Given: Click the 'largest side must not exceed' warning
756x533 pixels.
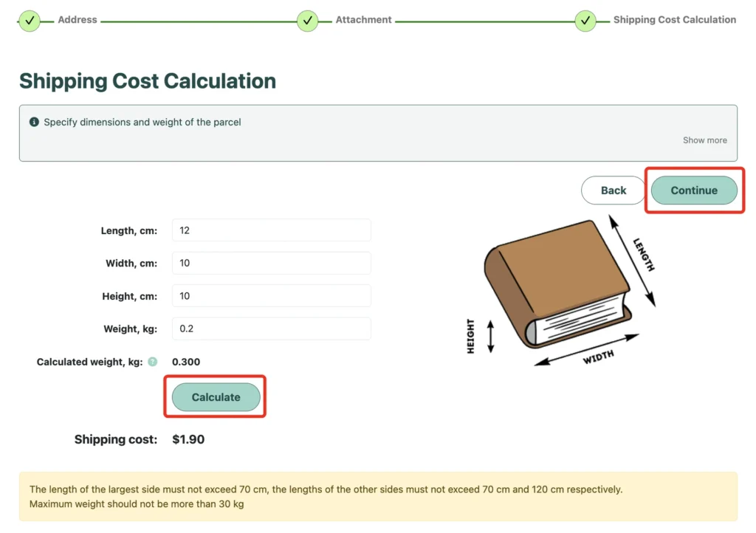Looking at the screenshot, I should point(326,489).
